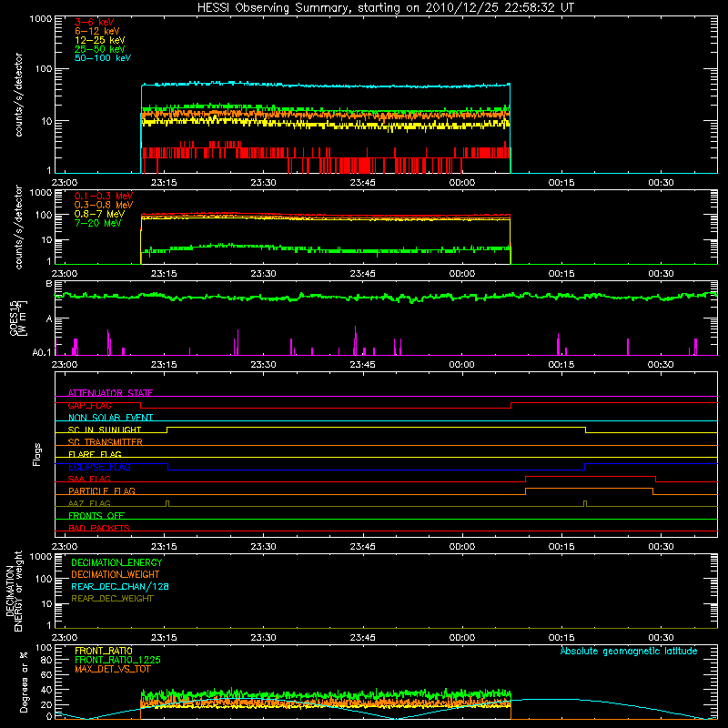The width and height of the screenshot is (728, 728).
Task: Select the NON_SOLAR_EVENT flag label
Action: point(110,418)
